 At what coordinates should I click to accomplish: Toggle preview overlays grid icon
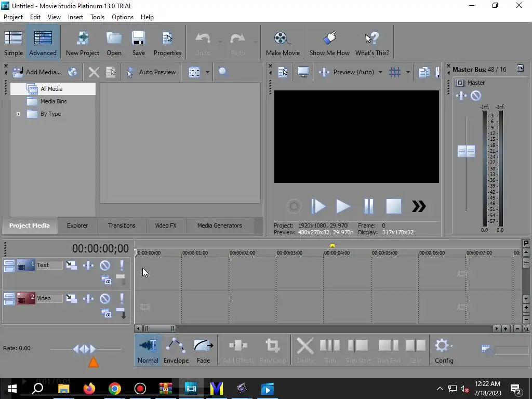pyautogui.click(x=395, y=72)
